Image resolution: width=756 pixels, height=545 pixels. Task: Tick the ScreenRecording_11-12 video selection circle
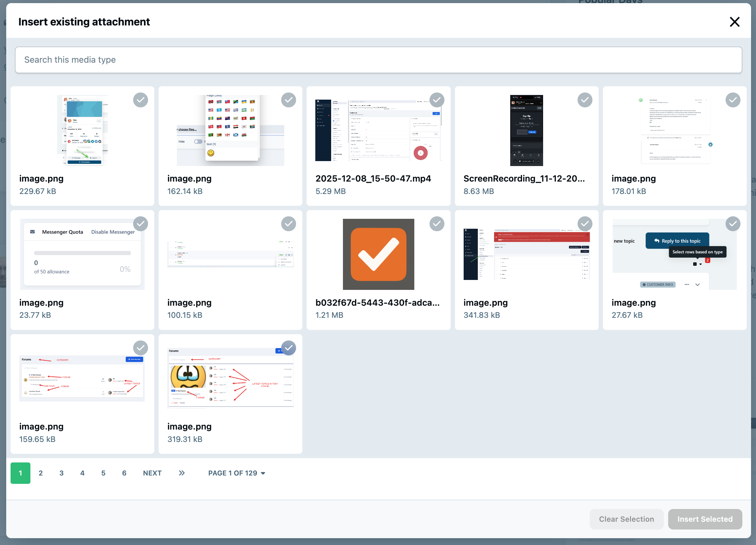[585, 100]
